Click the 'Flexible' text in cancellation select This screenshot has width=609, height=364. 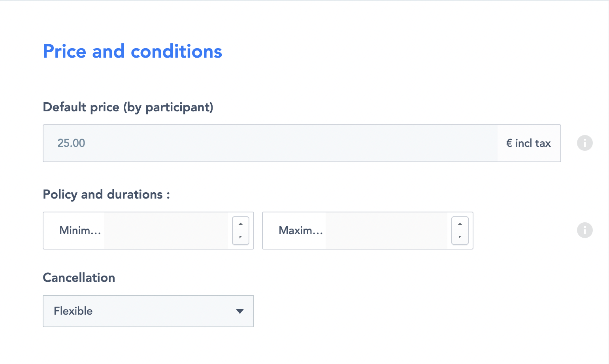coord(73,311)
